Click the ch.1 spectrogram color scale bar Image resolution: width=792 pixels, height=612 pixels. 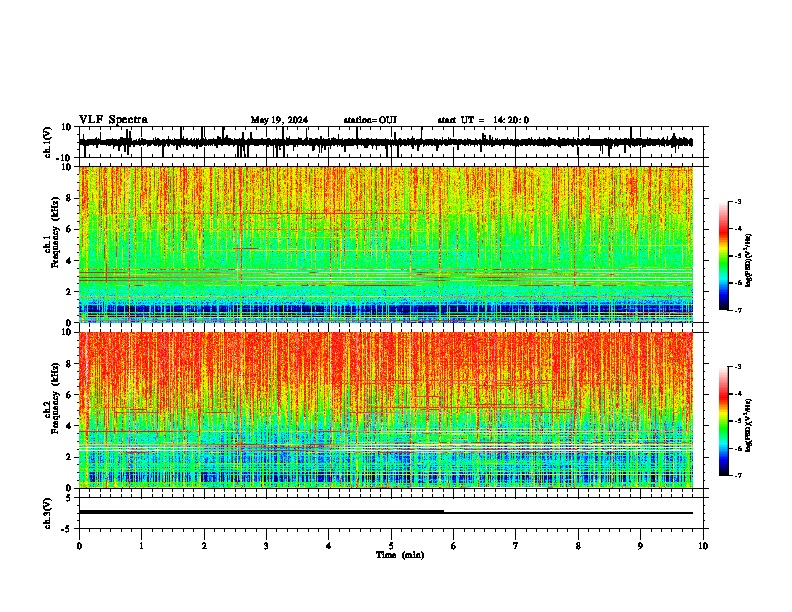(x=723, y=256)
